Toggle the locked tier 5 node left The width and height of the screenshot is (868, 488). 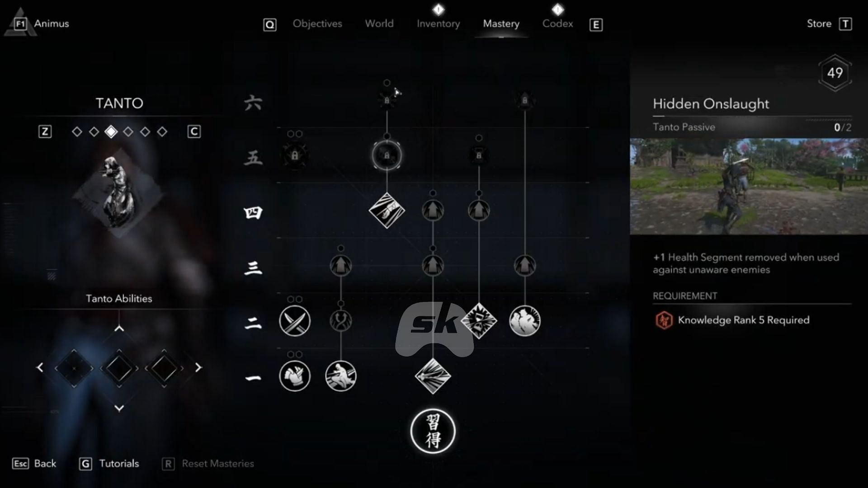[x=294, y=155]
